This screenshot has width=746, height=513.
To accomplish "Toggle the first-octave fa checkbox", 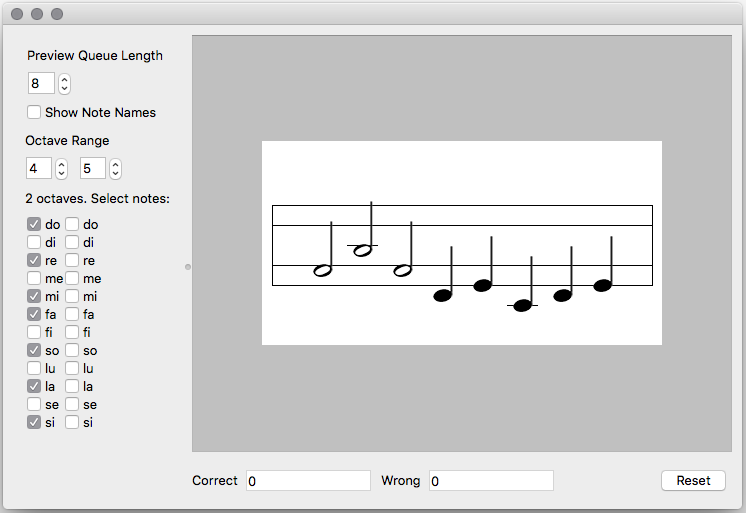I will click(34, 314).
